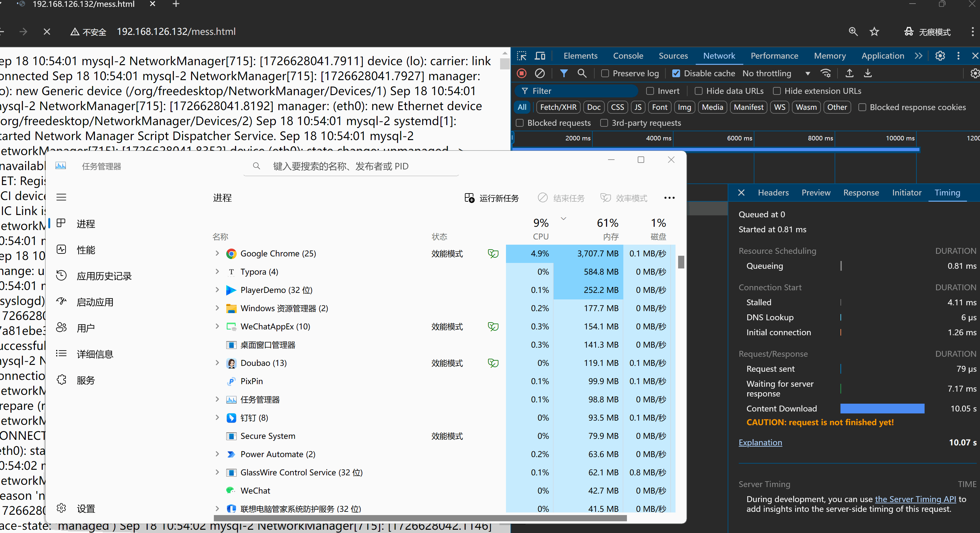Toggle the device toolbar icon
Screen dimensions: 980x533
coord(540,56)
